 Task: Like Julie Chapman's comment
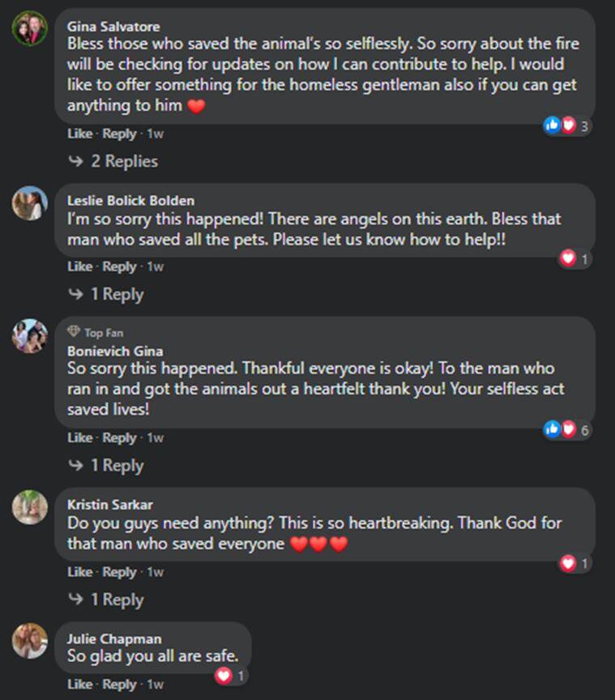click(79, 685)
